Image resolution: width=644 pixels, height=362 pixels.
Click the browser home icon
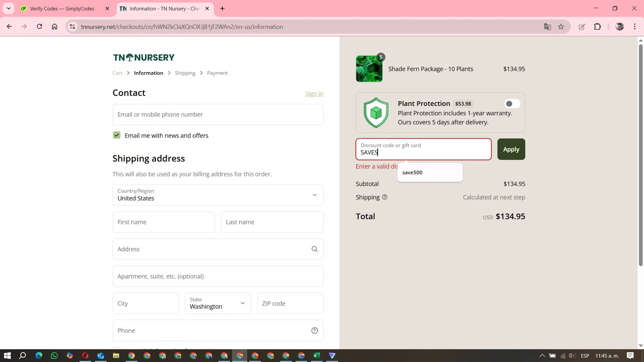pos(55,27)
